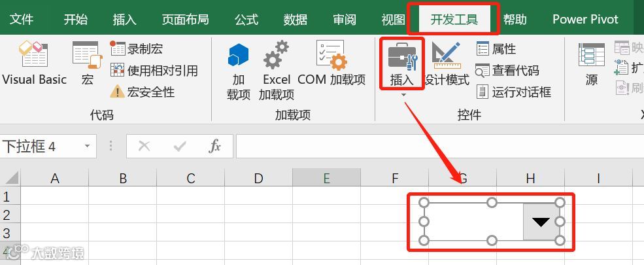Switch to the 公式 formulas tab
Screen dimensions: 644x265
(246, 19)
